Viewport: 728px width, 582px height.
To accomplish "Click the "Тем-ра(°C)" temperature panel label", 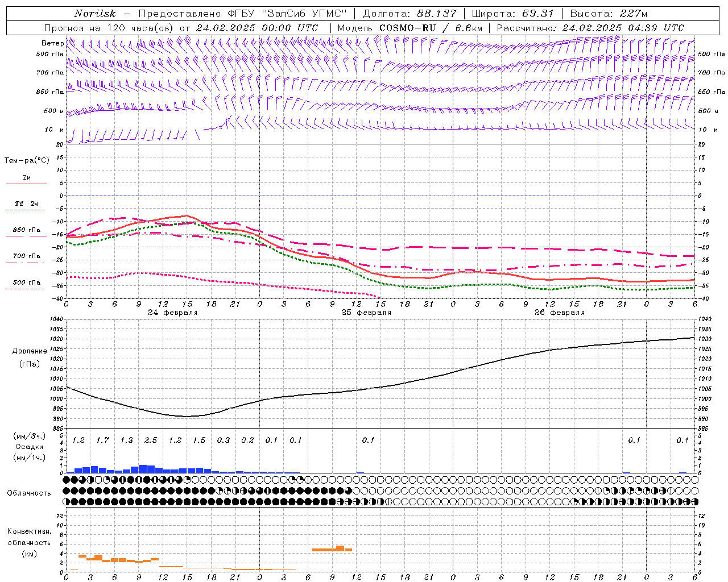I will click(x=27, y=161).
